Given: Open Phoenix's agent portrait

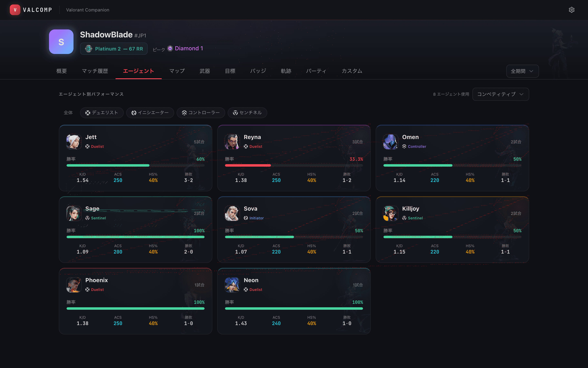Looking at the screenshot, I should [74, 285].
